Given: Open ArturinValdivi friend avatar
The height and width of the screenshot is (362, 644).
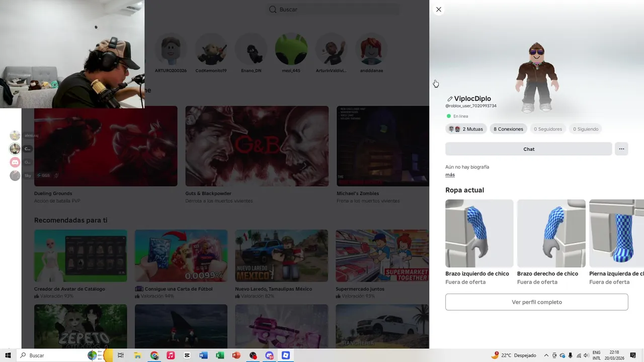Looking at the screenshot, I should 331,50.
